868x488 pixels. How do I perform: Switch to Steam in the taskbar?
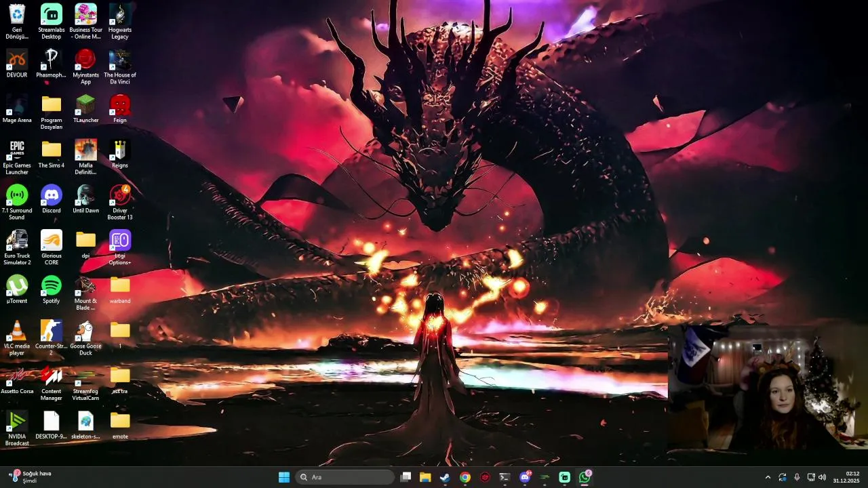[445, 477]
